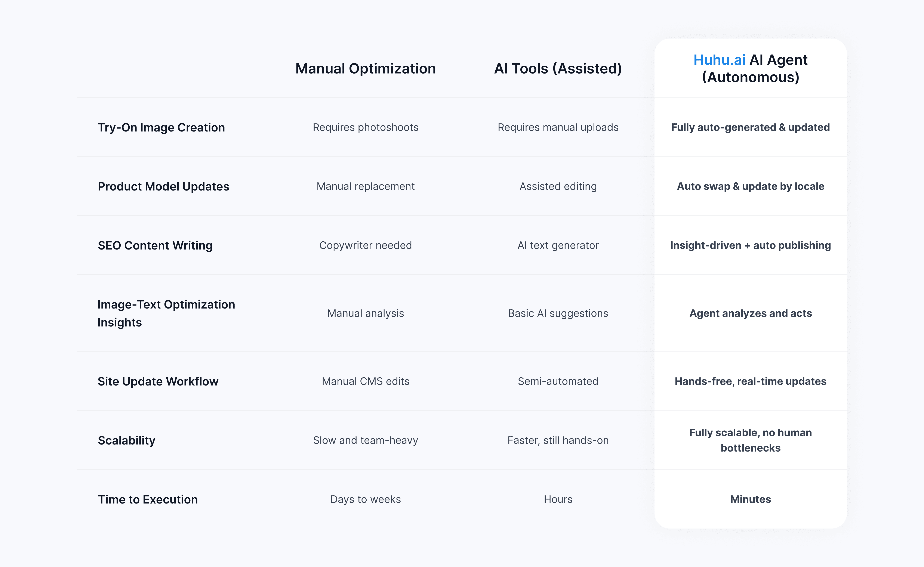Click the Semi-automated cell
The image size is (924, 567).
click(558, 381)
